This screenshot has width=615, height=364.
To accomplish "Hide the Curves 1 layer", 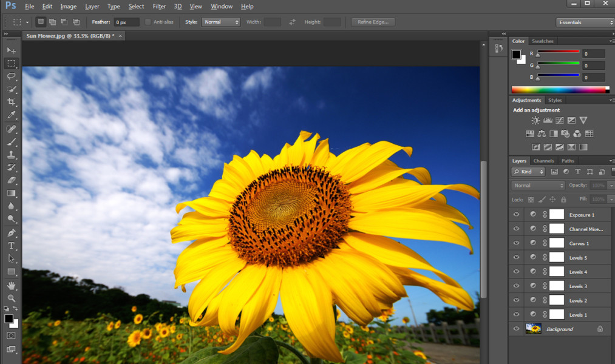I will tap(516, 243).
